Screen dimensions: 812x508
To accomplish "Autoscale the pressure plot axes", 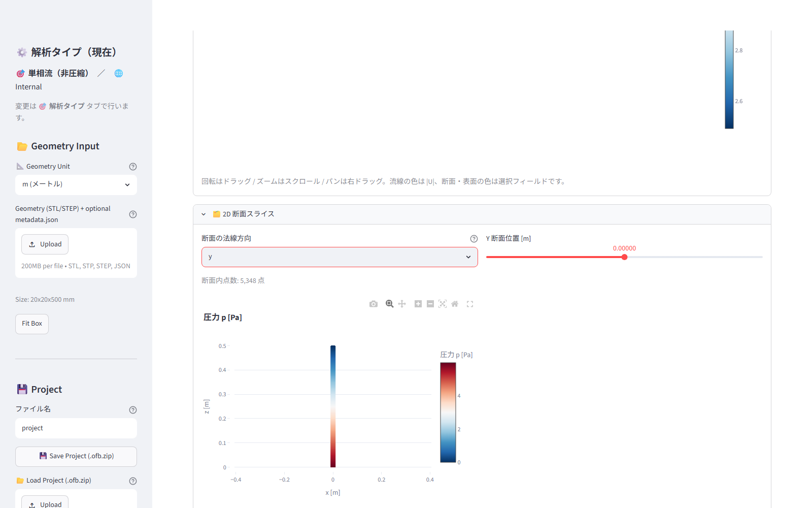I will 443,304.
